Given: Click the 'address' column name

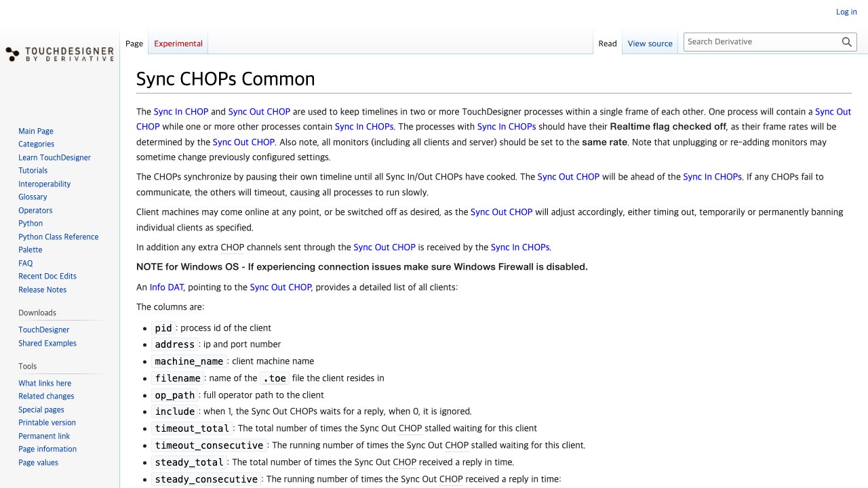Looking at the screenshot, I should click(x=175, y=344).
